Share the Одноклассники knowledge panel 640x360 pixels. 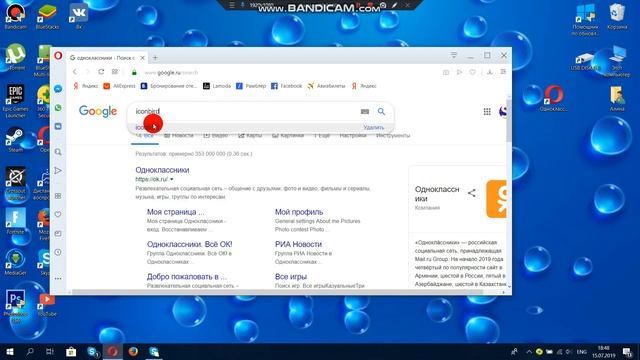coord(472,193)
